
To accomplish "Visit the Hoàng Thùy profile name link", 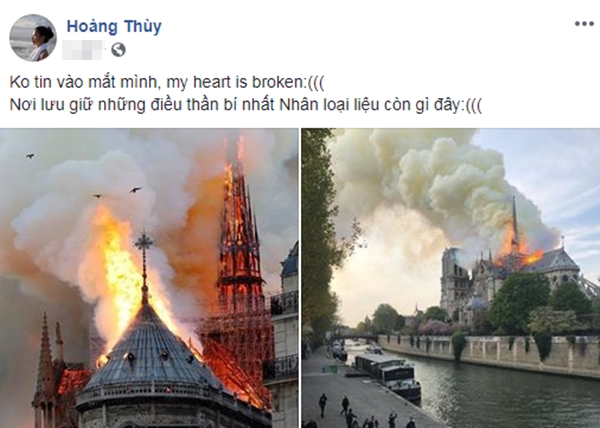I will (x=114, y=26).
